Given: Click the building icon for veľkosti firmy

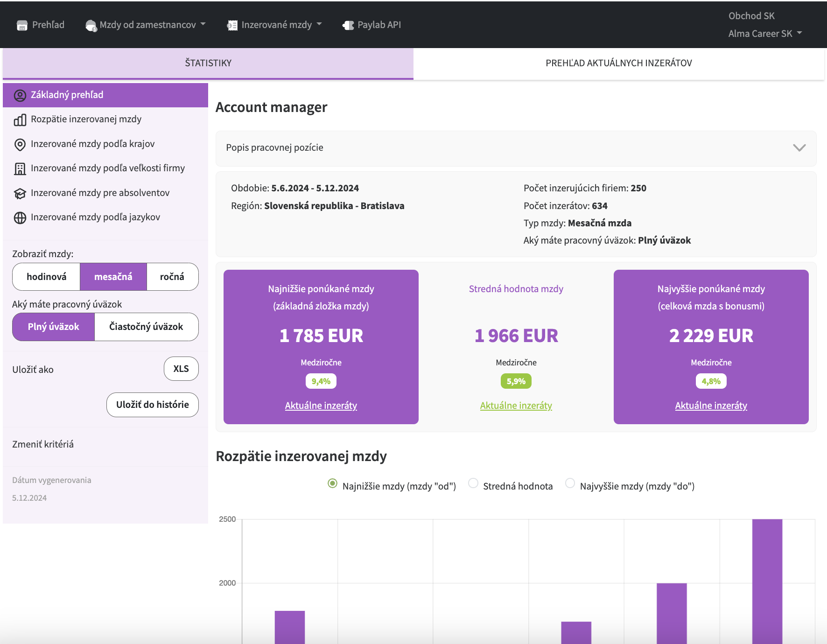Looking at the screenshot, I should pyautogui.click(x=20, y=169).
